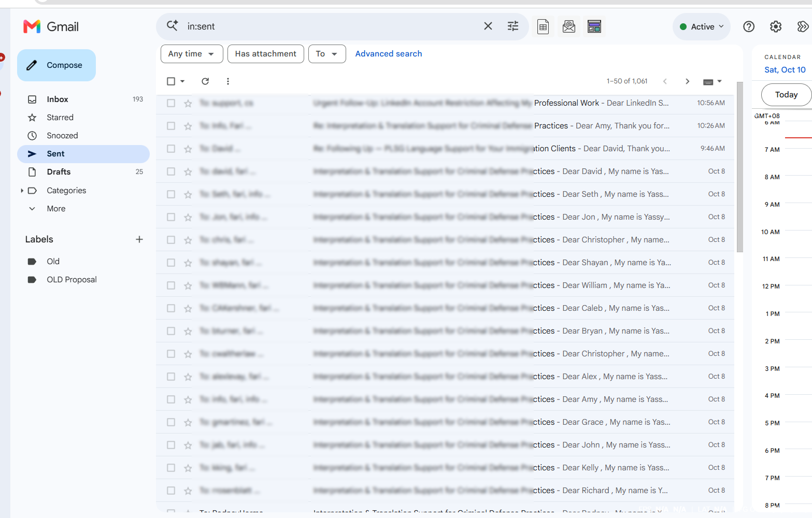Select the Professional Work LinkedIn email checkbox
The height and width of the screenshot is (518, 812).
(x=171, y=103)
